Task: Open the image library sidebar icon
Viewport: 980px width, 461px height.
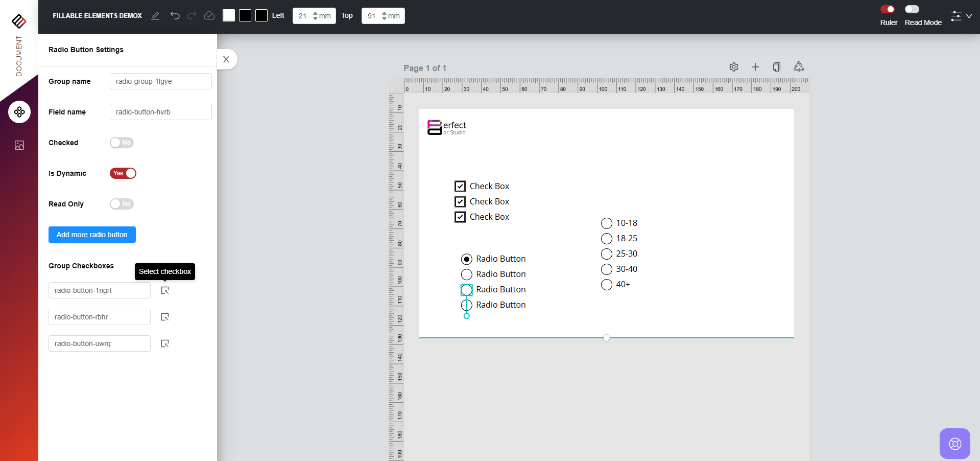Action: point(19,145)
